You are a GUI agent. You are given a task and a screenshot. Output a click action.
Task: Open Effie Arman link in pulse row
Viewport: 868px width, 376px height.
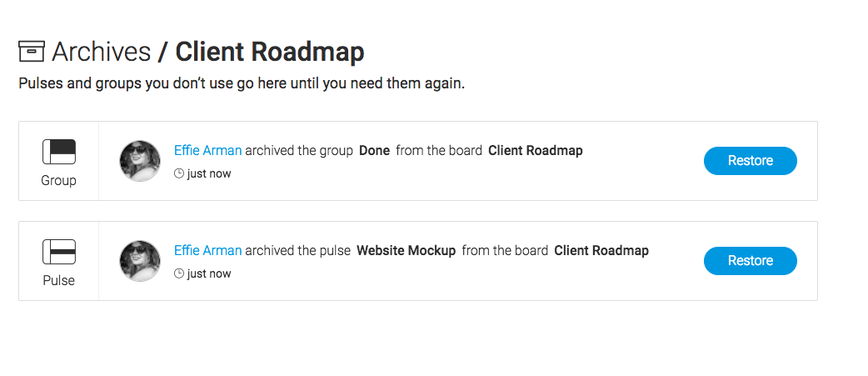point(207,250)
